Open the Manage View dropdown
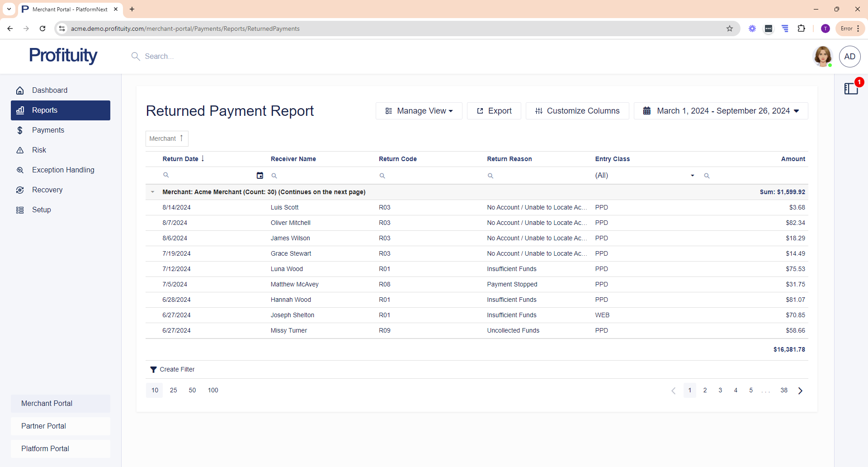 (419, 111)
